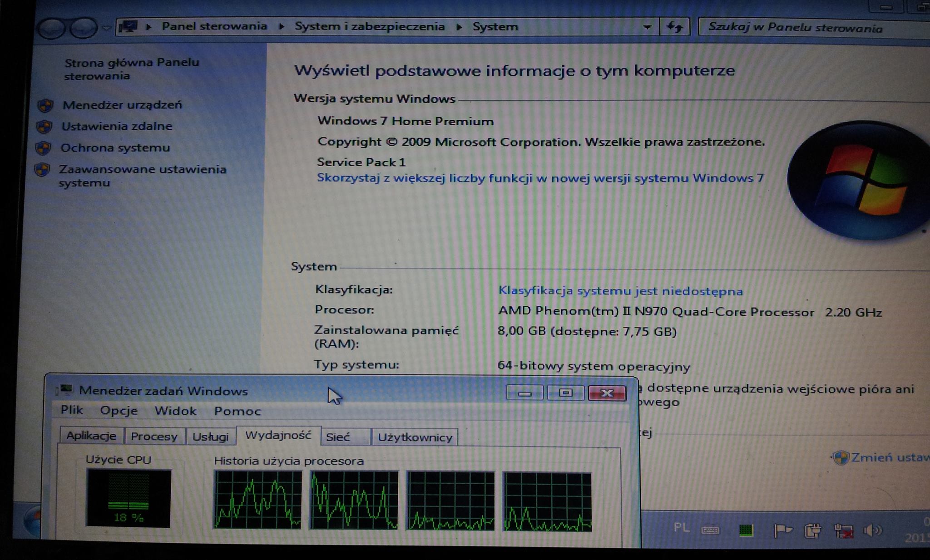This screenshot has height=560, width=930.
Task: Open the Pomoc menu in Task Manager
Action: pos(237,412)
